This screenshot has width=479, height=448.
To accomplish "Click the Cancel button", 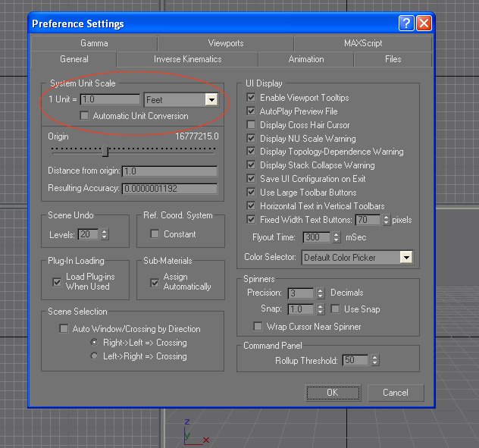I will point(395,393).
